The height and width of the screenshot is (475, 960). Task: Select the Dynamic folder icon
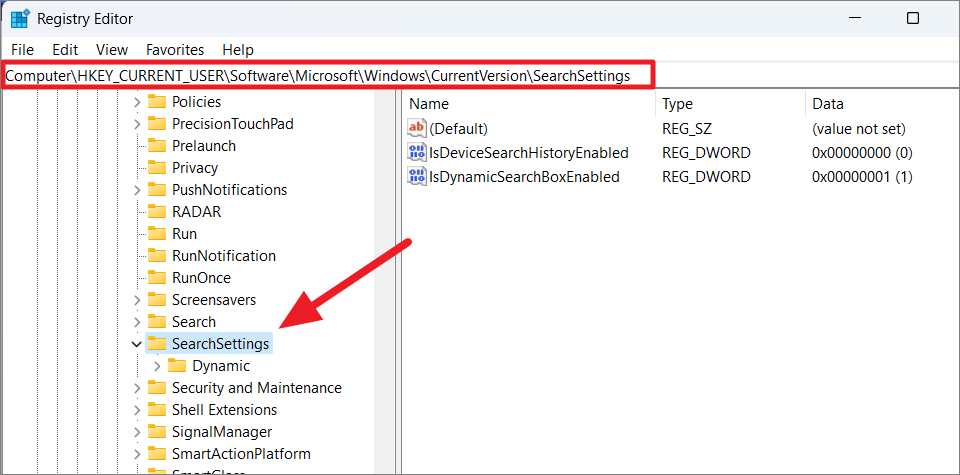click(x=178, y=366)
